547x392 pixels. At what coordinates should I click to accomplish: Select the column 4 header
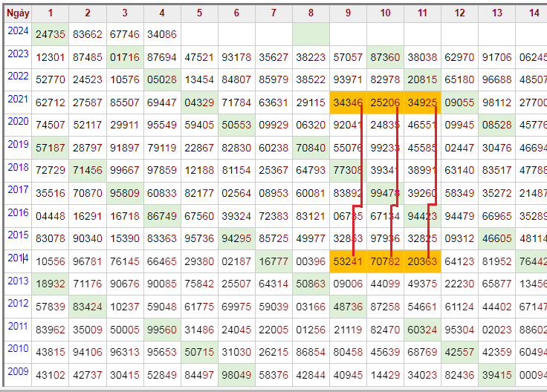pyautogui.click(x=162, y=13)
